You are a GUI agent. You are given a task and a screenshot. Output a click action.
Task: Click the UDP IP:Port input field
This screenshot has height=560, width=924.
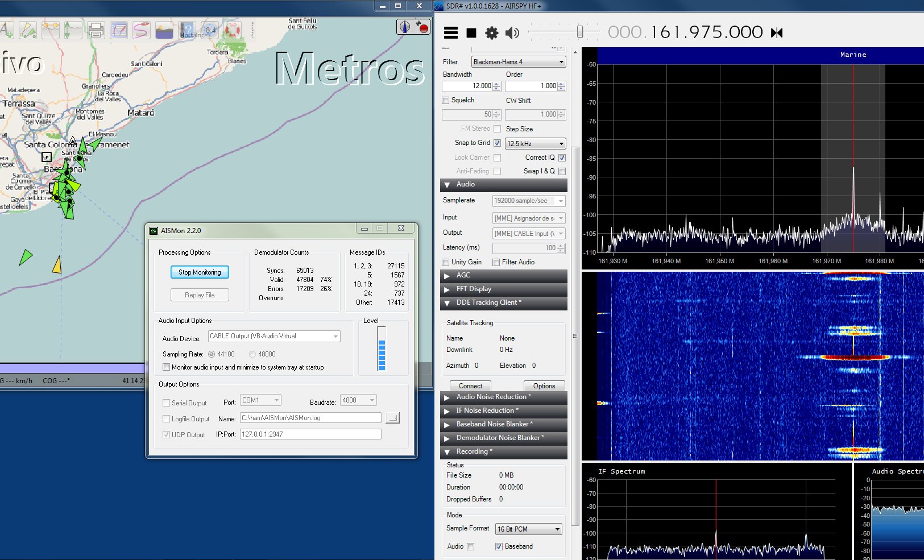(x=310, y=434)
